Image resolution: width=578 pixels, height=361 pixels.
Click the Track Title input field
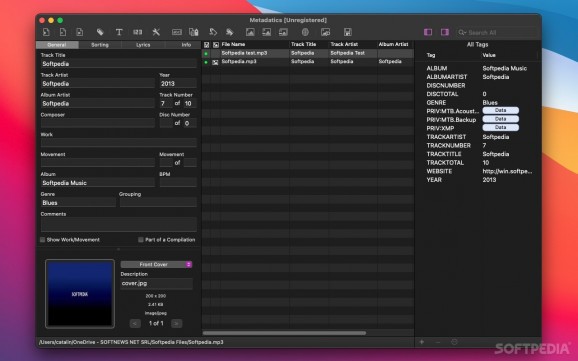pyautogui.click(x=118, y=64)
